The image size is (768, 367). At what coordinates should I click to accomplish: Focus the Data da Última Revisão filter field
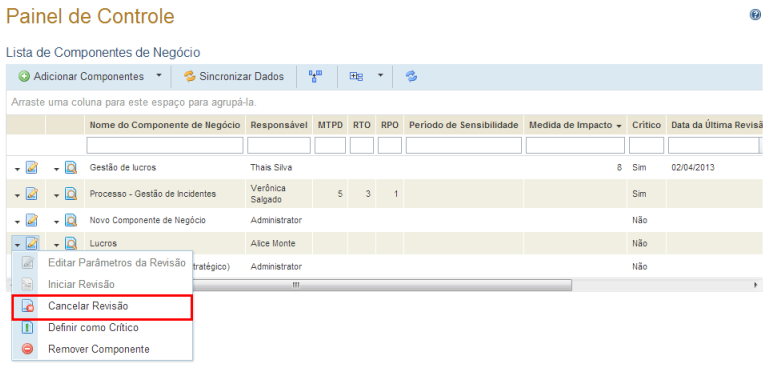713,146
